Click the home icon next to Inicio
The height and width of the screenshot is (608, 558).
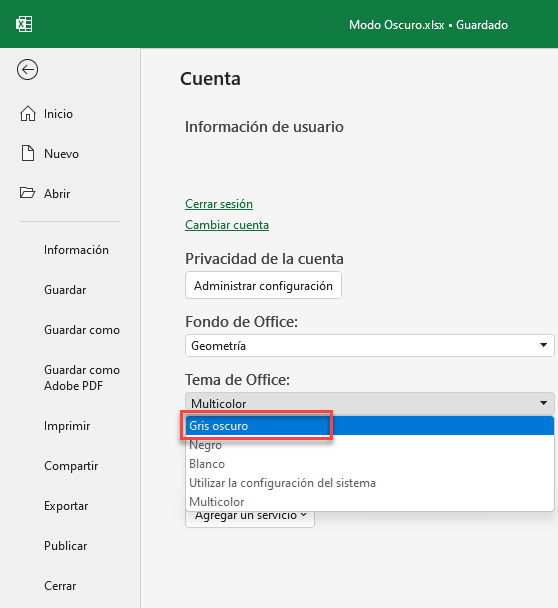pos(28,114)
